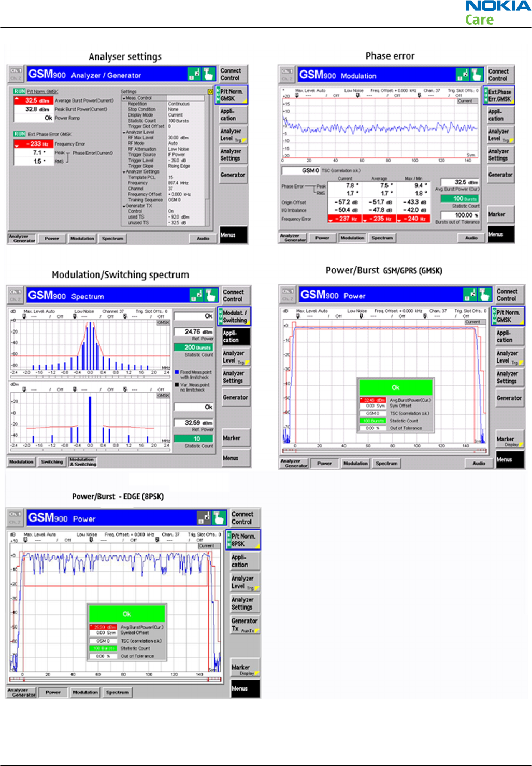Click the yellow icon beside Settings table header
The width and height of the screenshot is (532, 766).
[x=210, y=92]
